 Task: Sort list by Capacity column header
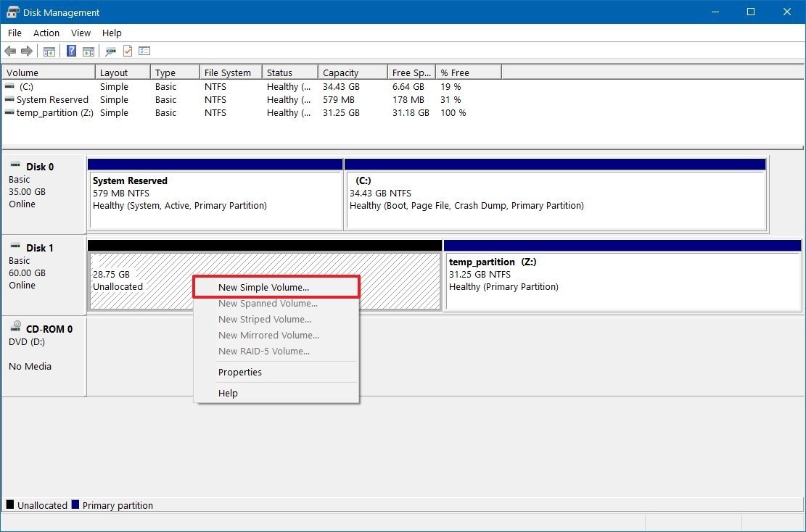coord(341,72)
